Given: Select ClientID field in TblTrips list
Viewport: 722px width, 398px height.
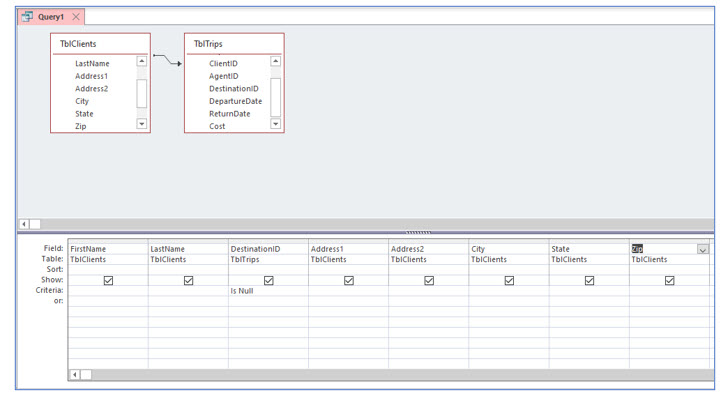Looking at the screenshot, I should [x=223, y=64].
